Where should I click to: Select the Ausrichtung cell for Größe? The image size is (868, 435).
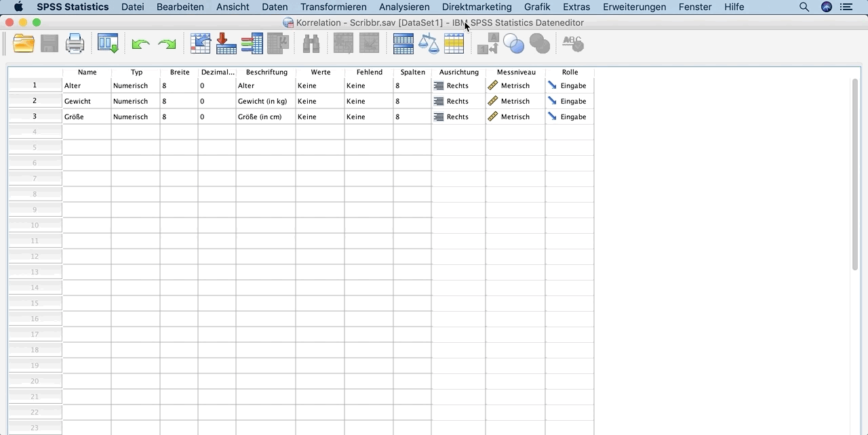coord(458,117)
